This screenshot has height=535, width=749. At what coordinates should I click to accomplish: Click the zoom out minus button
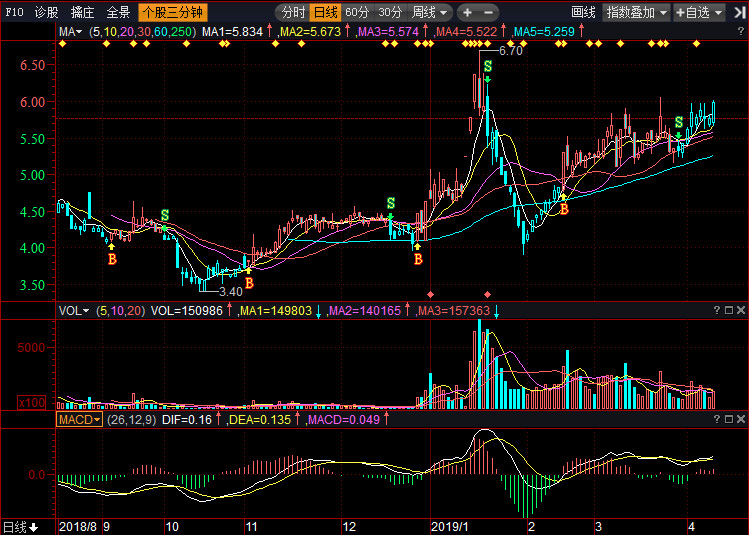tap(490, 13)
